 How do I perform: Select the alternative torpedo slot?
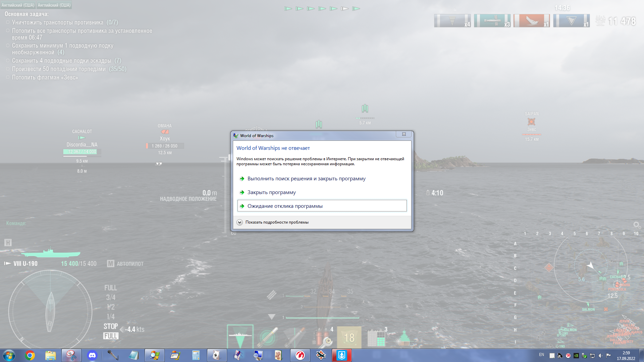tap(294, 337)
